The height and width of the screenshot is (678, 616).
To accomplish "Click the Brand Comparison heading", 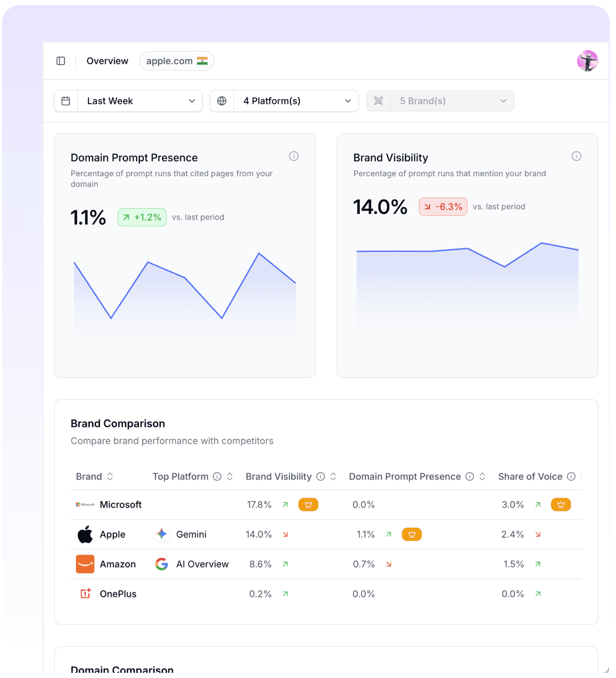I will coord(118,424).
